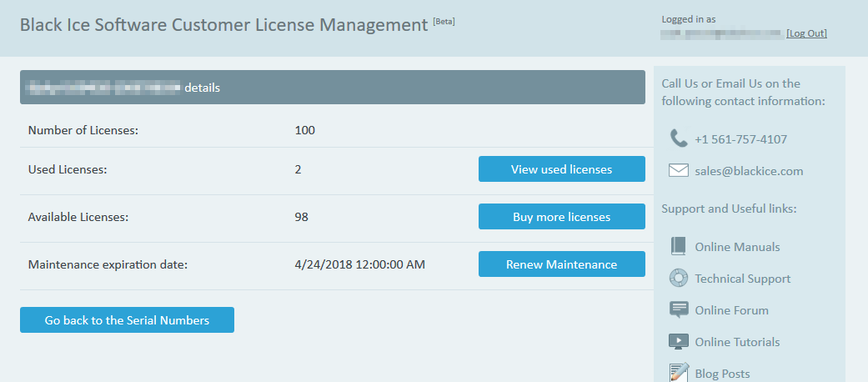868x382 pixels.
Task: Click the Used Licenses label
Action: (68, 169)
